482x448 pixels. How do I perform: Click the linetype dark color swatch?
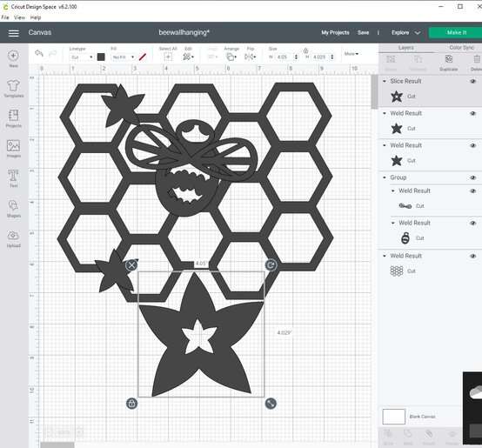101,57
